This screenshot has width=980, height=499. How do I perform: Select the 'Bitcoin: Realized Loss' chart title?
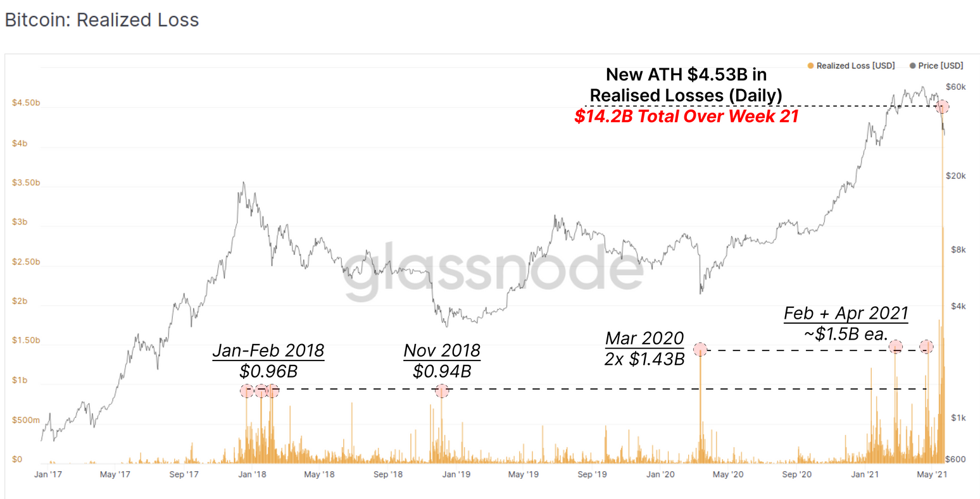click(x=102, y=20)
